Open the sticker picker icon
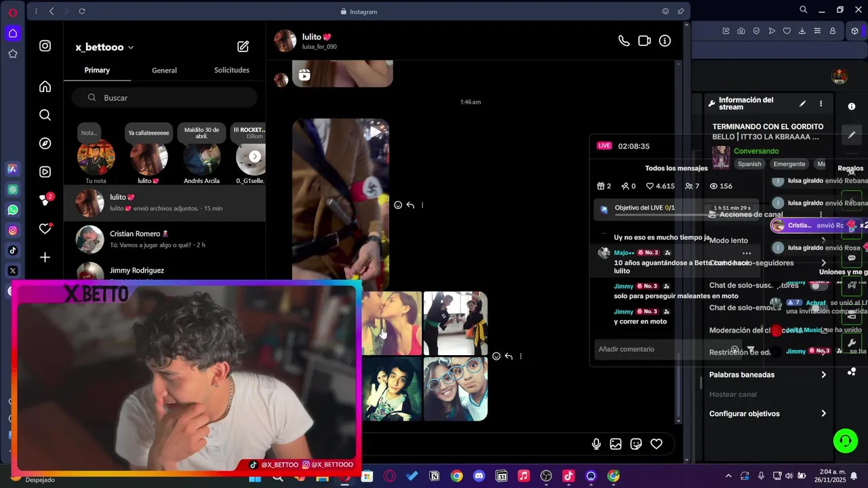Image resolution: width=868 pixels, height=488 pixels. 636,444
